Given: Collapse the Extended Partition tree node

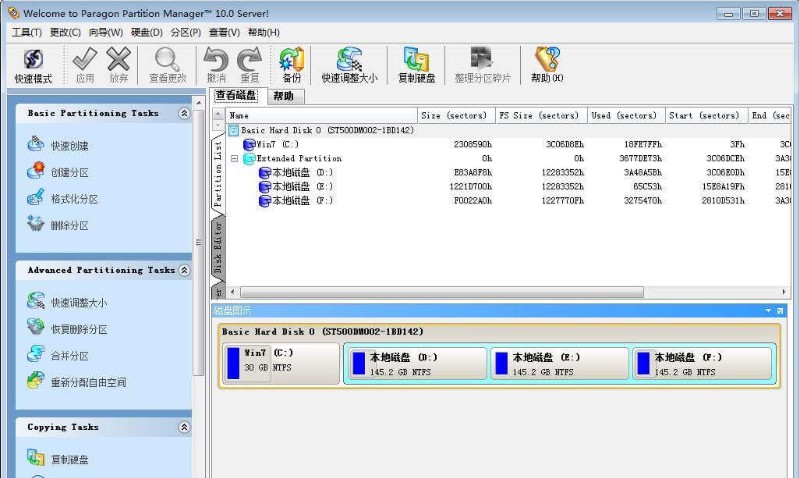Looking at the screenshot, I should pyautogui.click(x=235, y=158).
